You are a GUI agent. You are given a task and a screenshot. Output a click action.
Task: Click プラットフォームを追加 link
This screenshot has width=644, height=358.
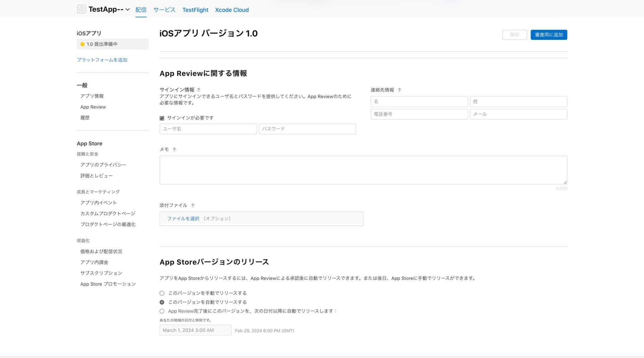point(102,60)
